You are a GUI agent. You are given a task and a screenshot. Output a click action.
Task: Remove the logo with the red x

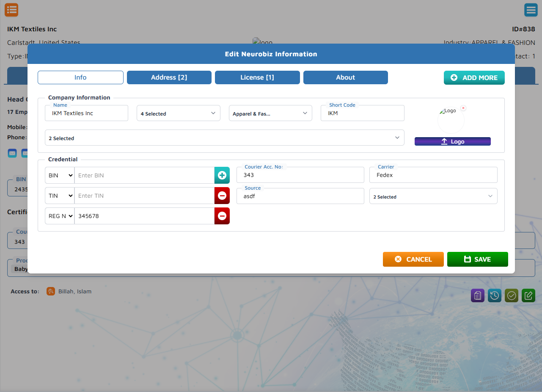point(463,108)
